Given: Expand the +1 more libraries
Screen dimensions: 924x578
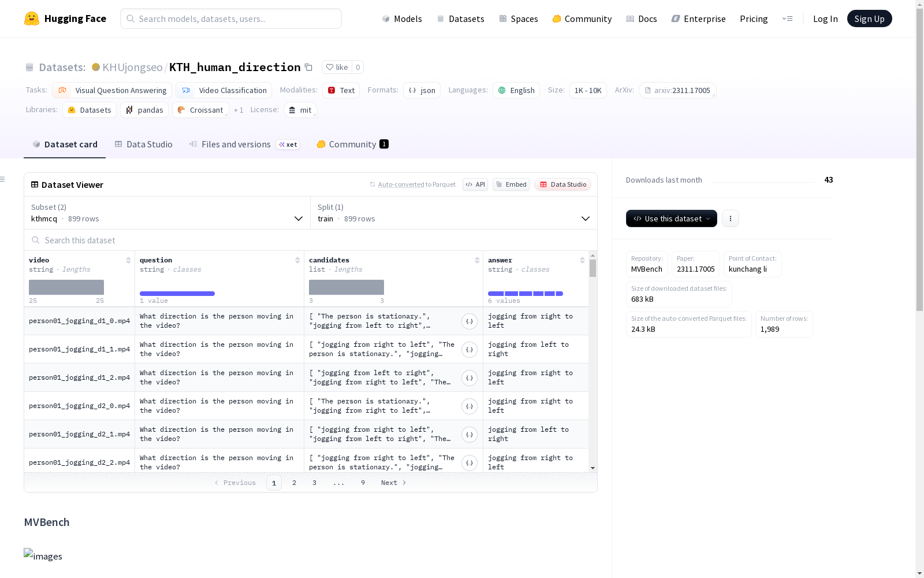Looking at the screenshot, I should [x=239, y=110].
